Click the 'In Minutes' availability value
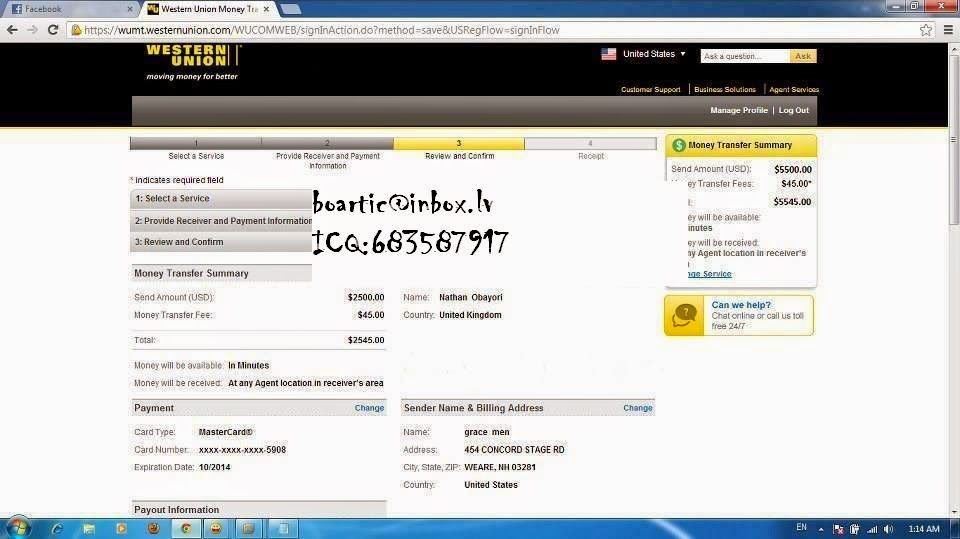The image size is (960, 539). [x=249, y=365]
